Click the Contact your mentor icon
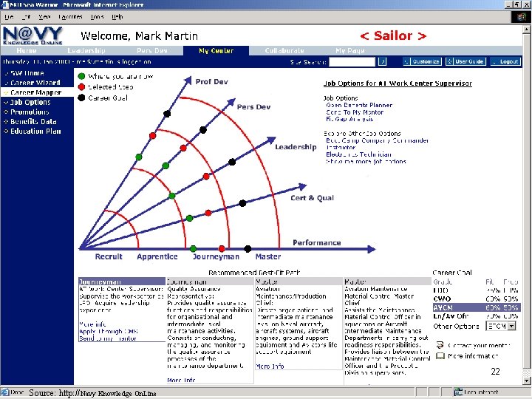532x399 pixels. (x=440, y=345)
